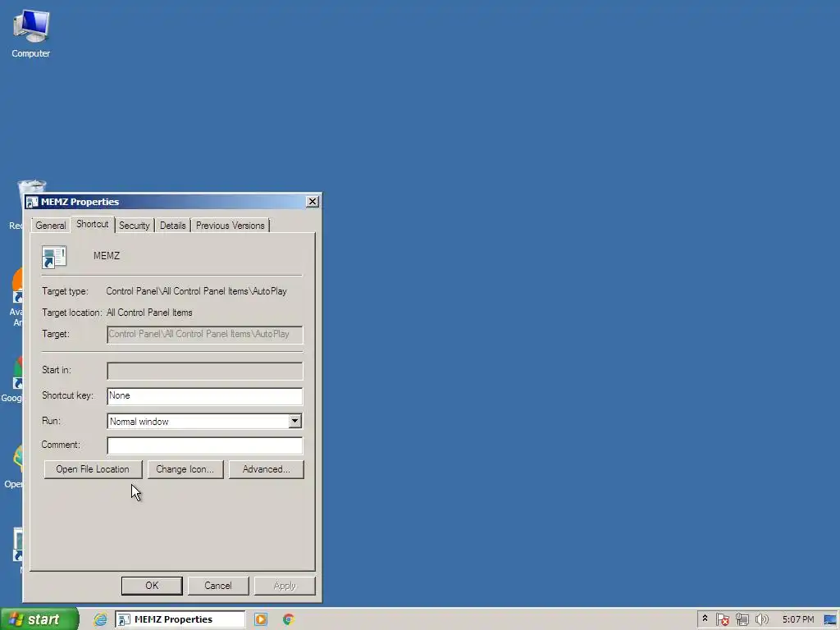
Task: Close the MEMZ Properties window
Action: point(313,202)
